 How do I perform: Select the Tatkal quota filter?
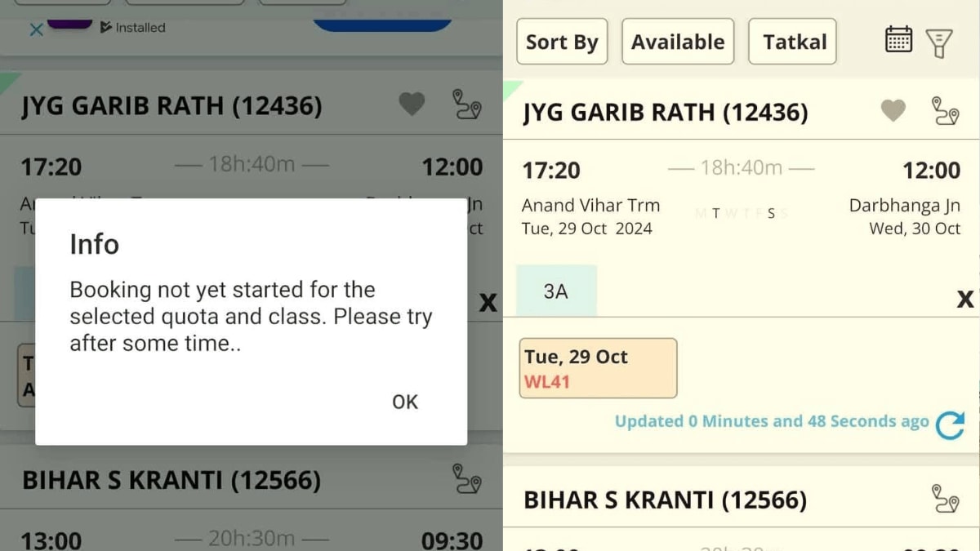click(x=792, y=42)
